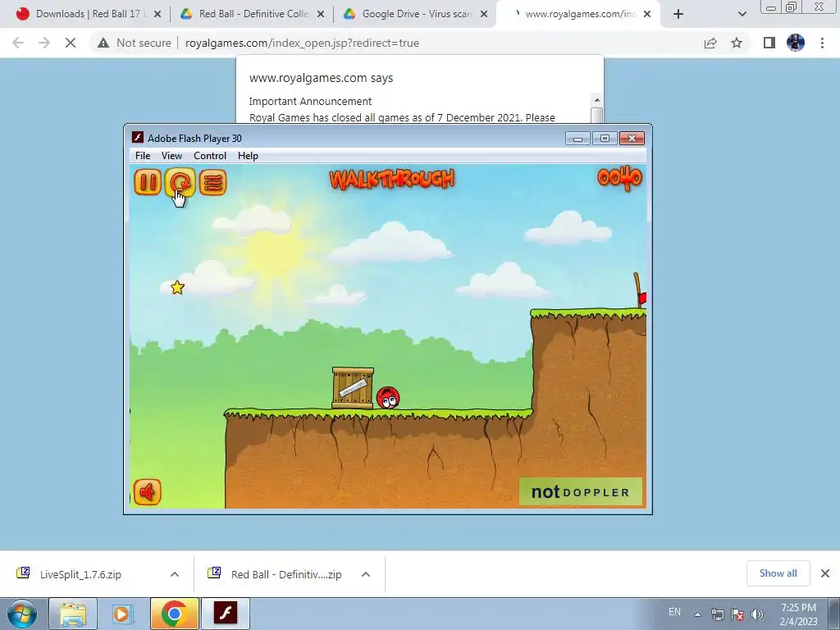
Task: Click the royalgames.com address bar URL
Action: pyautogui.click(x=302, y=43)
